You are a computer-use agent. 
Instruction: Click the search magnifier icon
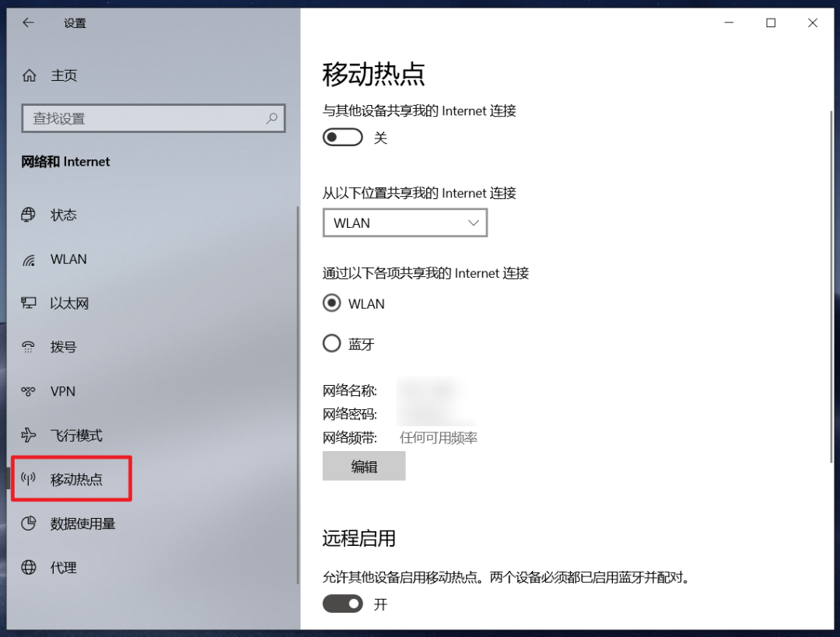point(272,118)
